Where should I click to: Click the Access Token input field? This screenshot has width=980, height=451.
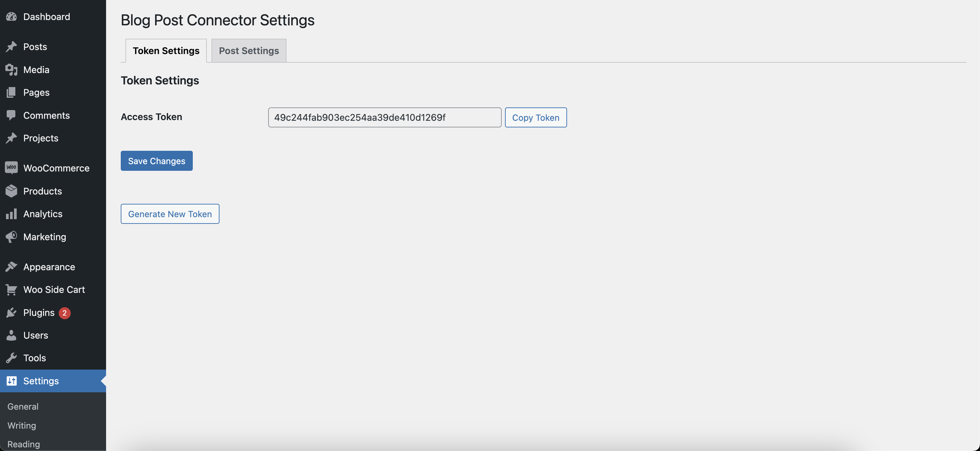point(385,117)
